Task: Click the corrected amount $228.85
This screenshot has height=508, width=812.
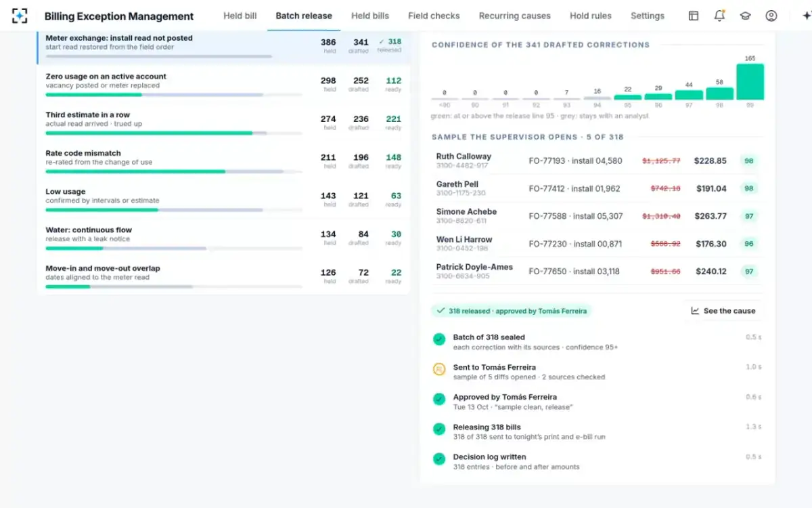Action: point(710,161)
